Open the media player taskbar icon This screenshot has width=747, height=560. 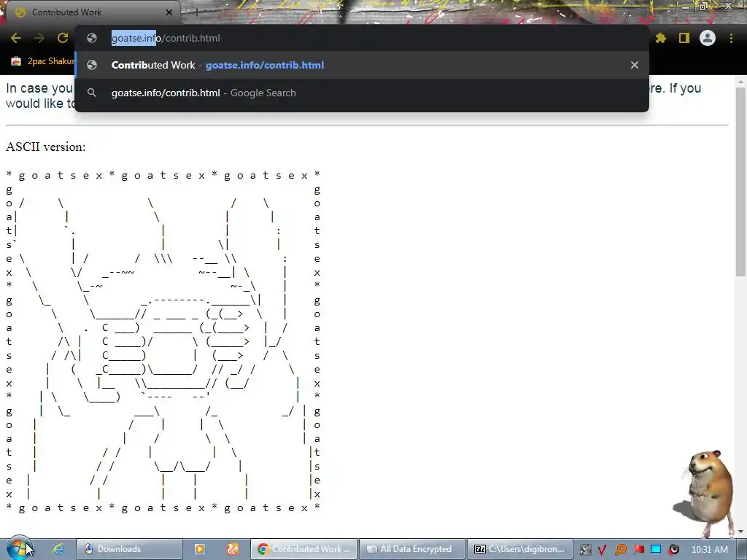coord(200,549)
